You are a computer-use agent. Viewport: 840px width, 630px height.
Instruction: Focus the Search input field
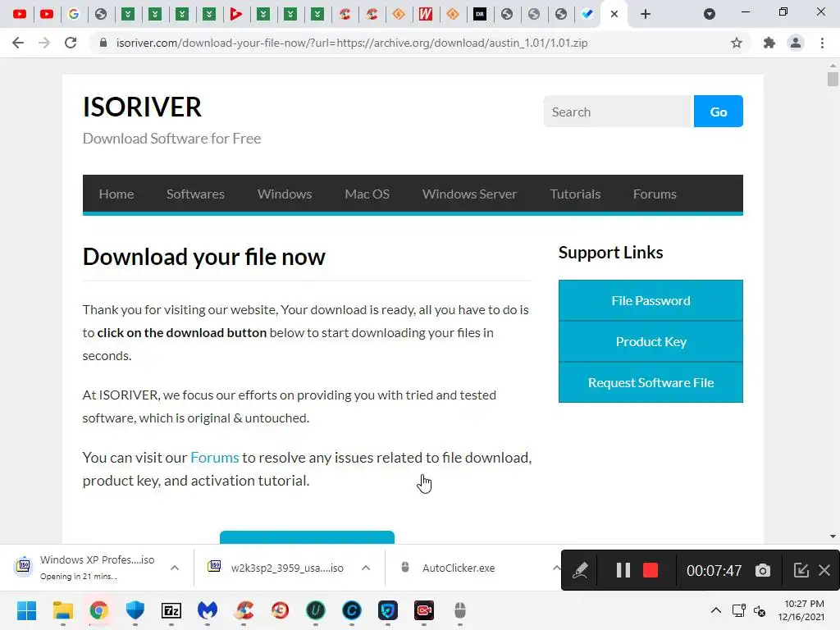(619, 112)
